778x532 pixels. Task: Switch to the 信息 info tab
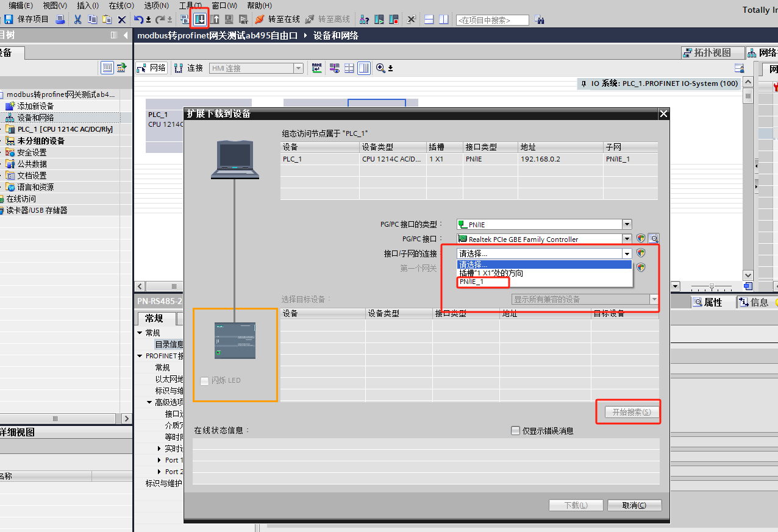pos(754,302)
